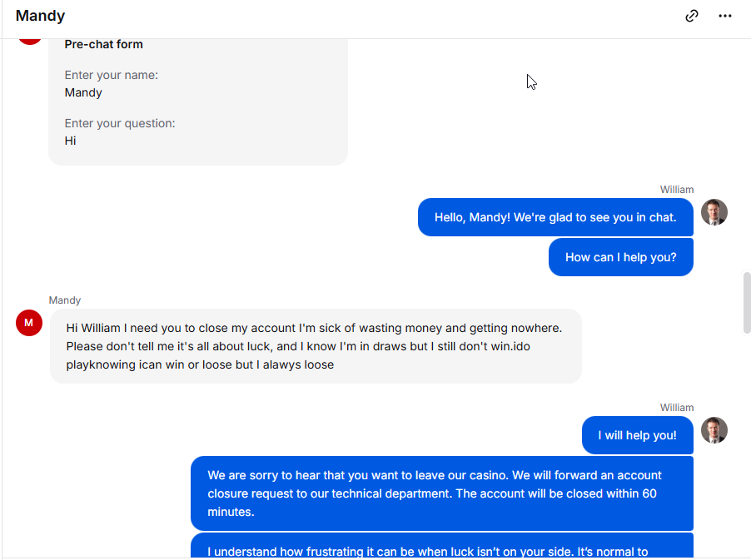Click Mandy's red M avatar
Image resolution: width=751 pixels, height=560 pixels.
click(x=29, y=323)
